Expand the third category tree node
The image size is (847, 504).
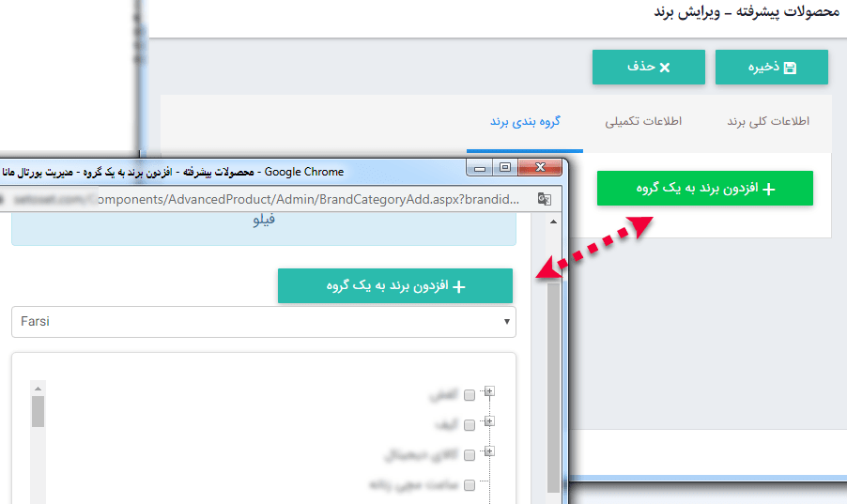(x=489, y=452)
